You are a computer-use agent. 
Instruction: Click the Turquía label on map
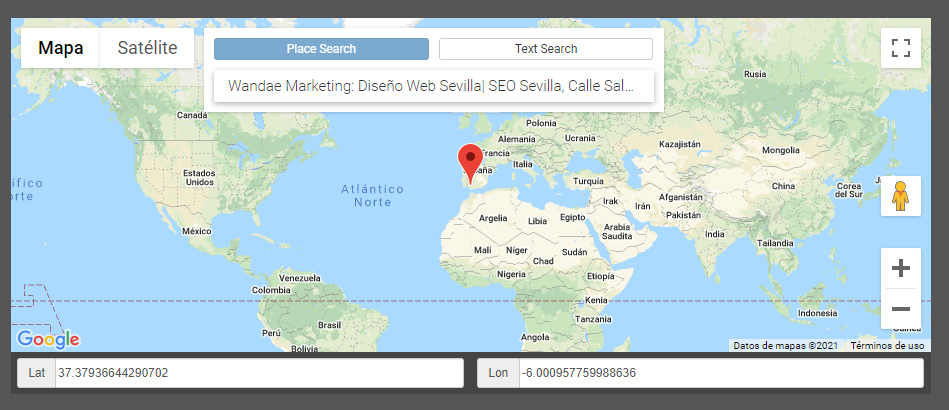pos(588,181)
